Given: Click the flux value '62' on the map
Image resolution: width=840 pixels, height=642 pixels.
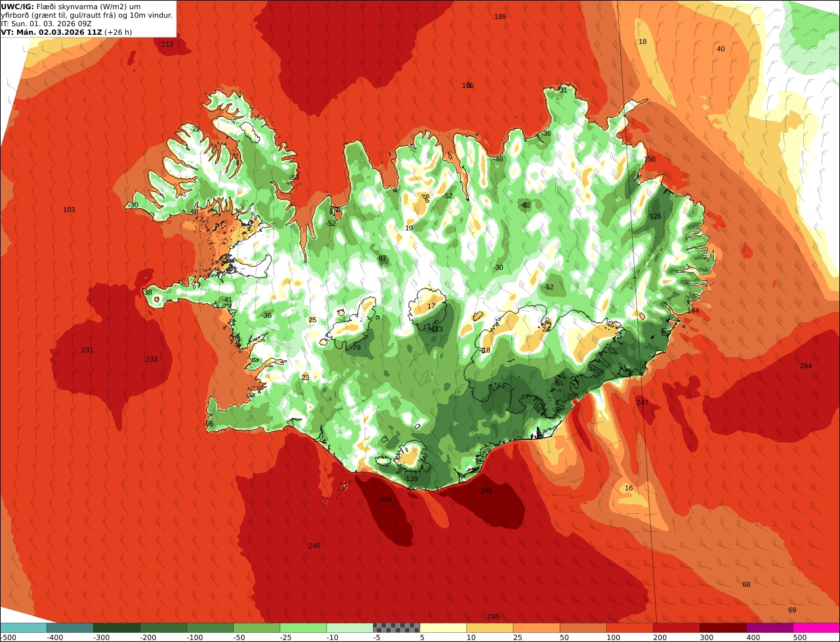Looking at the screenshot, I should point(526,205).
